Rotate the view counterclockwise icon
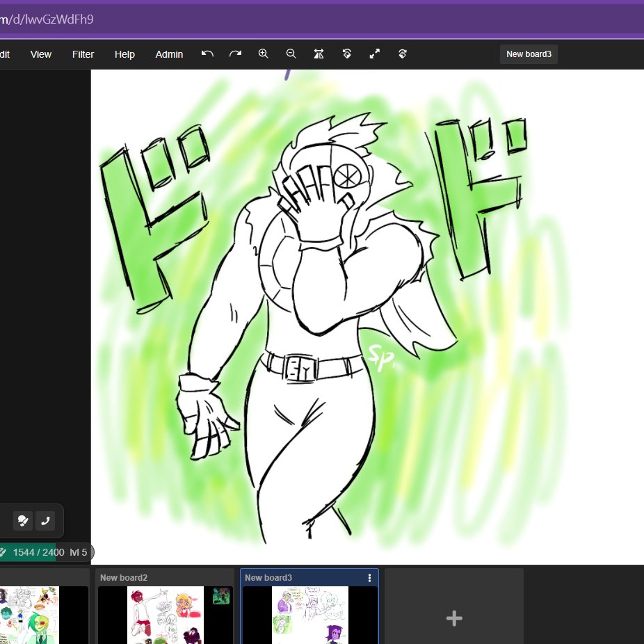This screenshot has height=644, width=644. pyautogui.click(x=346, y=54)
